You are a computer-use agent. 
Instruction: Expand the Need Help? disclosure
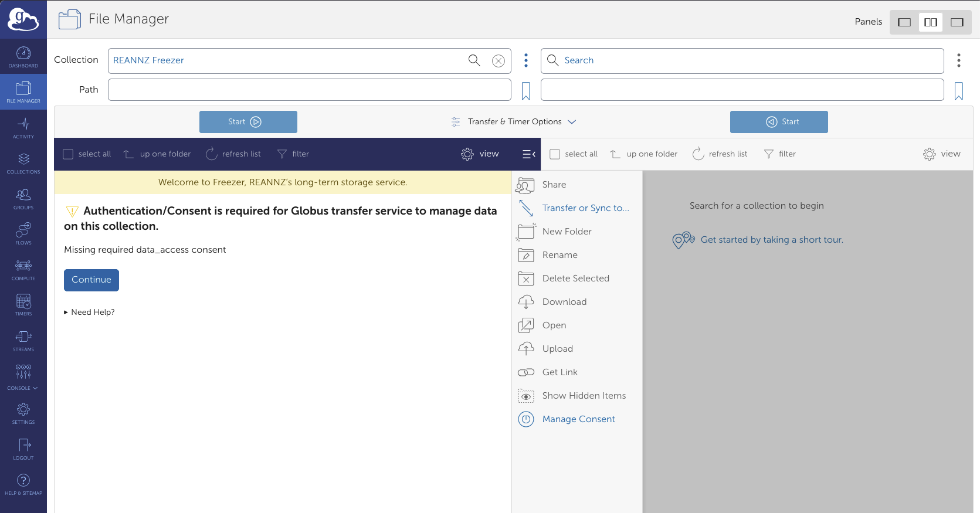tap(89, 312)
